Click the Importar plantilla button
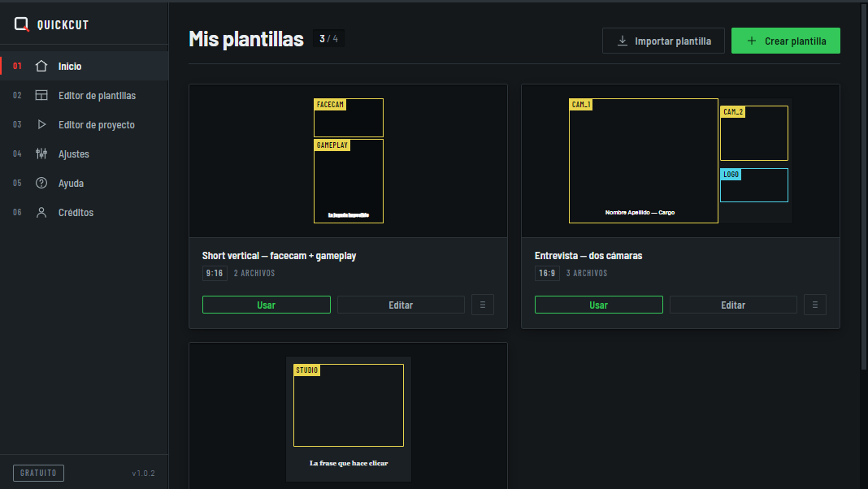The image size is (868, 489). [x=663, y=41]
